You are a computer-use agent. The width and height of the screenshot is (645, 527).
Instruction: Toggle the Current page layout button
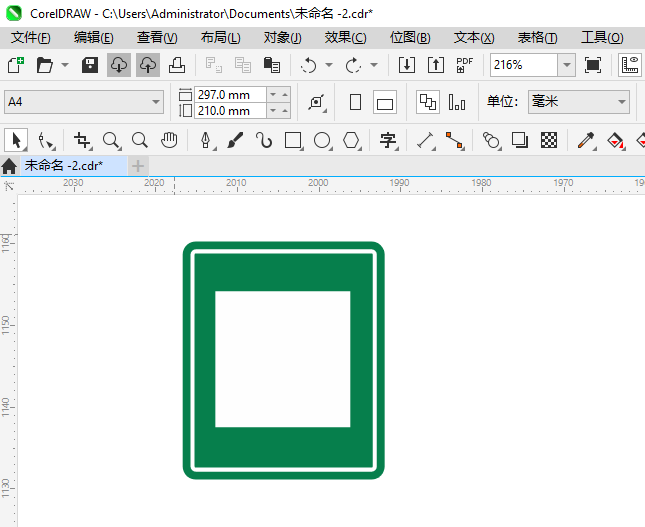pyautogui.click(x=457, y=102)
